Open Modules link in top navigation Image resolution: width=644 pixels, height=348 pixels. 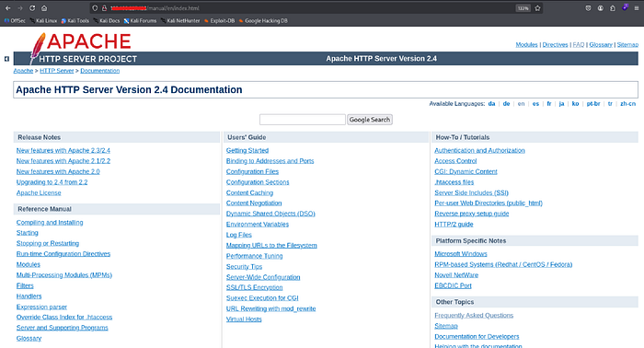coord(526,44)
